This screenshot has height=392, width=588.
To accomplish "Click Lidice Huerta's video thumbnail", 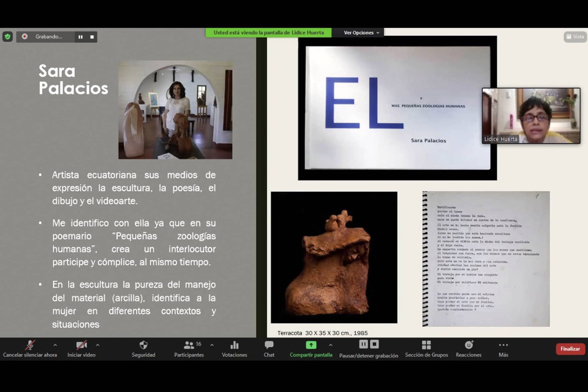I will (531, 116).
